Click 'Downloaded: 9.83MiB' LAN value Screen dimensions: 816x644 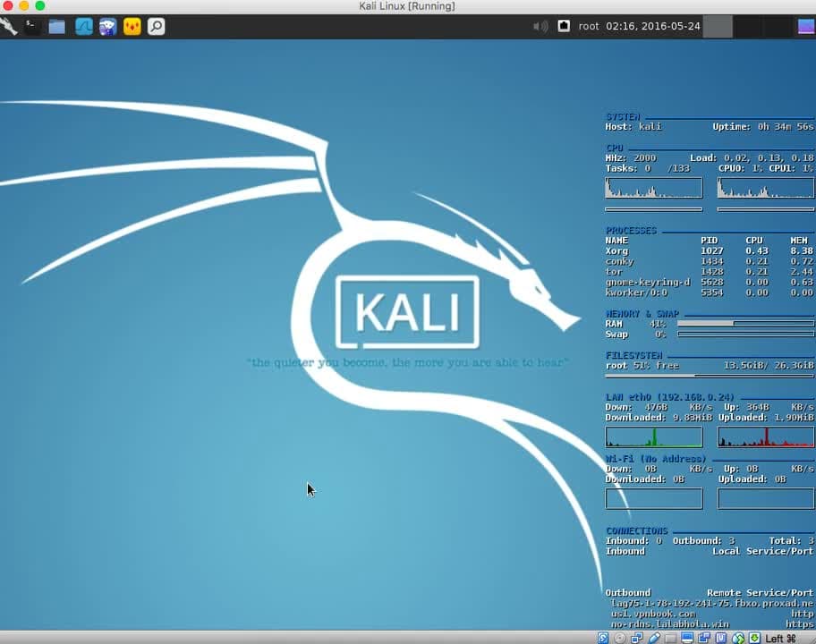coord(659,417)
